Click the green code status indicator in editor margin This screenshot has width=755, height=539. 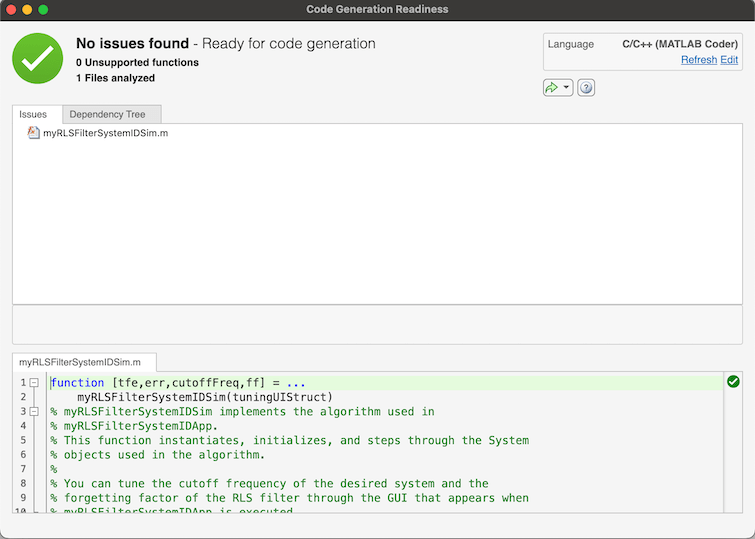click(x=733, y=382)
